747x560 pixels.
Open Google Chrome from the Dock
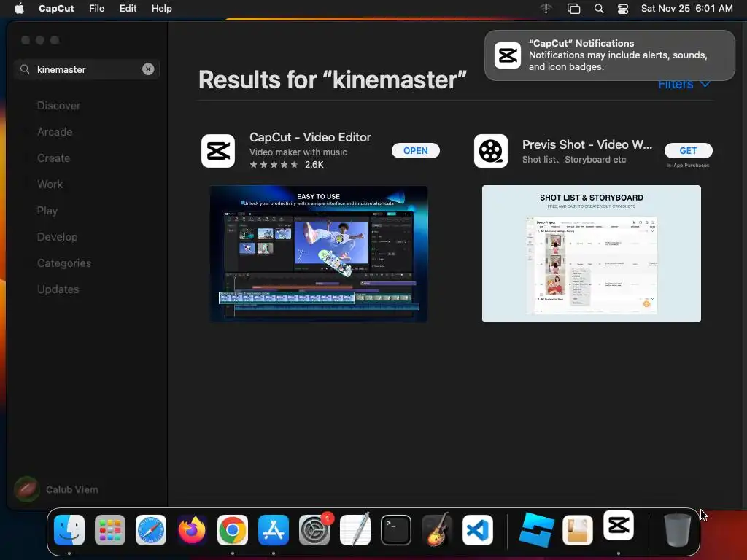click(x=233, y=530)
